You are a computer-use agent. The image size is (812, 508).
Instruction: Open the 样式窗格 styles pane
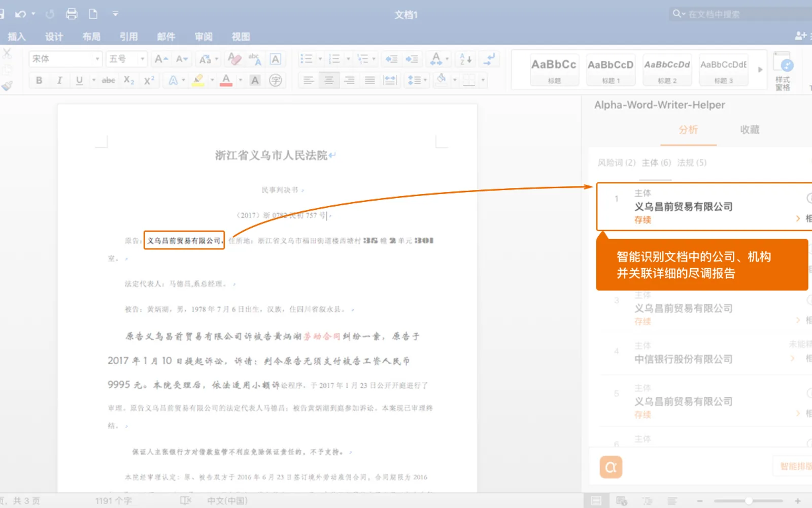click(783, 71)
